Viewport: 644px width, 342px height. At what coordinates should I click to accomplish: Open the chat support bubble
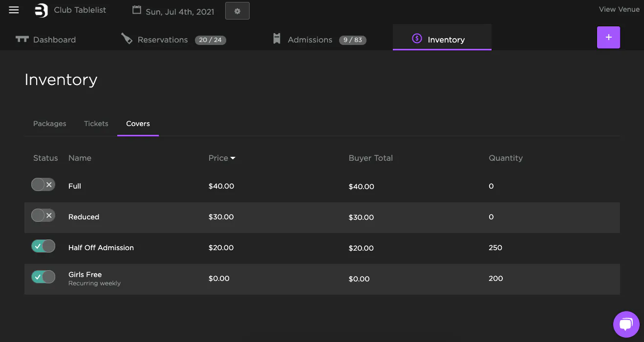pyautogui.click(x=626, y=324)
